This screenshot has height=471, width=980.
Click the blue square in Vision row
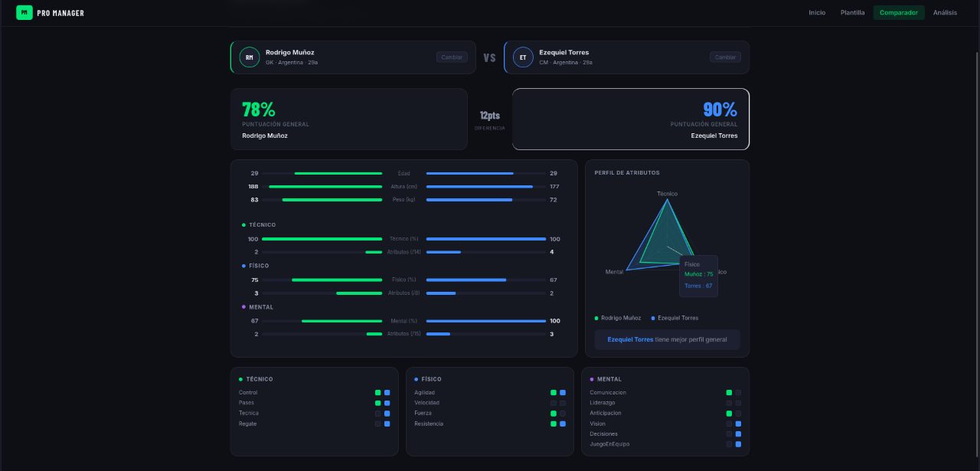(738, 424)
